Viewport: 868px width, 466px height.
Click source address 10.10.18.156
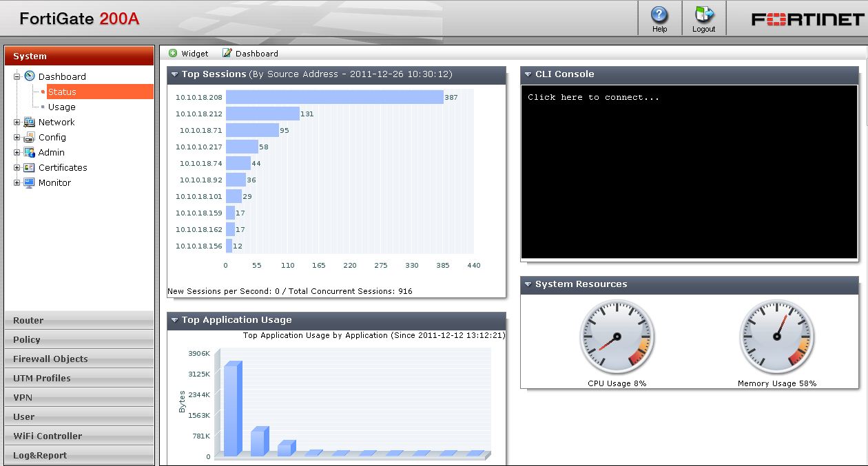(x=198, y=246)
